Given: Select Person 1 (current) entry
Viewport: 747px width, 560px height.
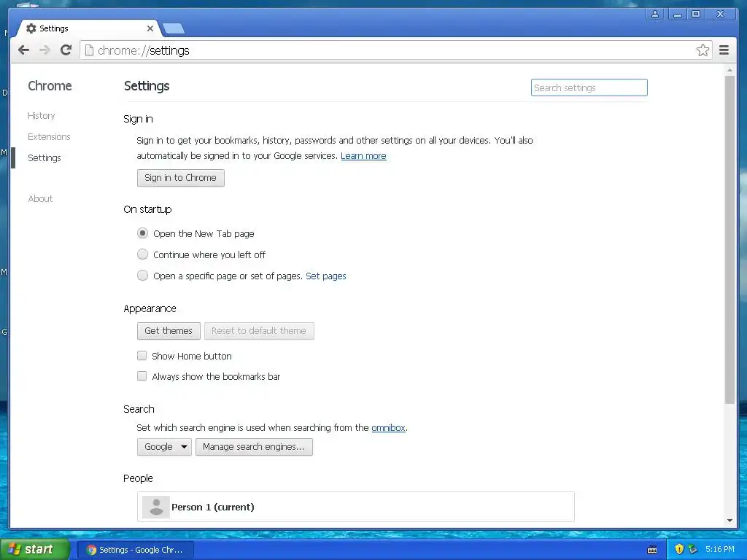Looking at the screenshot, I should tap(355, 507).
